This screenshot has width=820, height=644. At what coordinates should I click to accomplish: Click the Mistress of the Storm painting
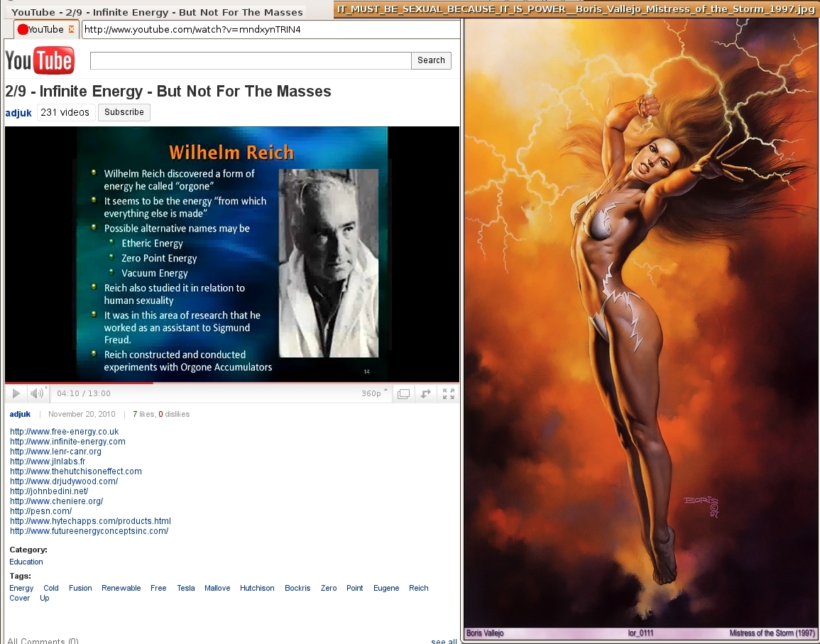(x=641, y=323)
